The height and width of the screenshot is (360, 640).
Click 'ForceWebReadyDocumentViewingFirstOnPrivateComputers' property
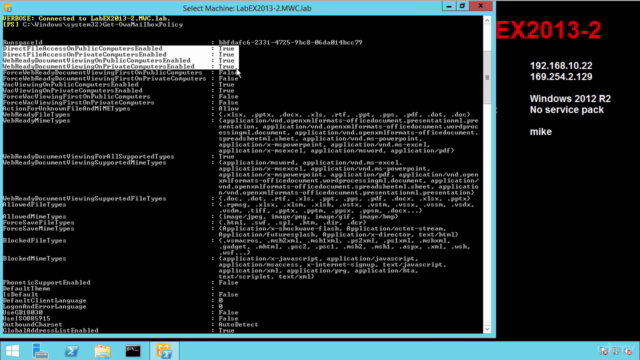(104, 78)
